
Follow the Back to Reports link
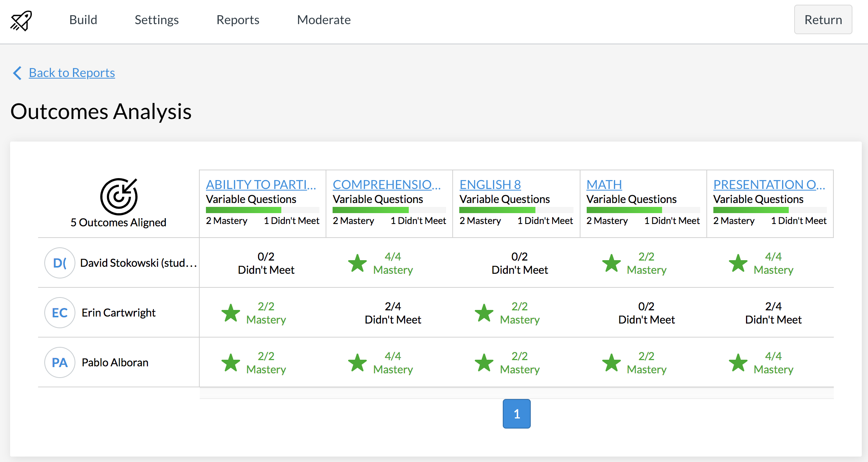coord(72,73)
